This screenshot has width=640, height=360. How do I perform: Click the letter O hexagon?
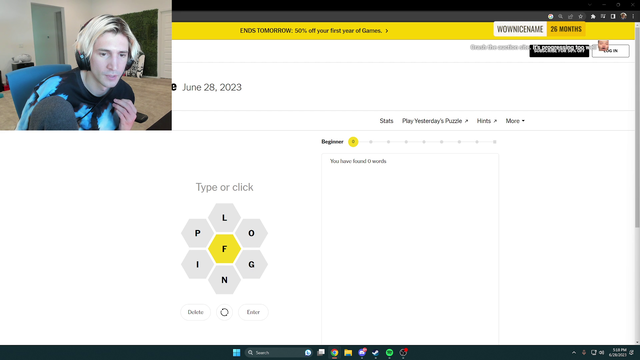coord(251,233)
